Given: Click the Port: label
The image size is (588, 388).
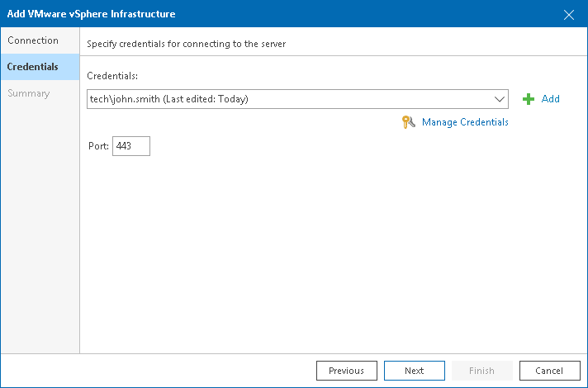Looking at the screenshot, I should [x=98, y=146].
